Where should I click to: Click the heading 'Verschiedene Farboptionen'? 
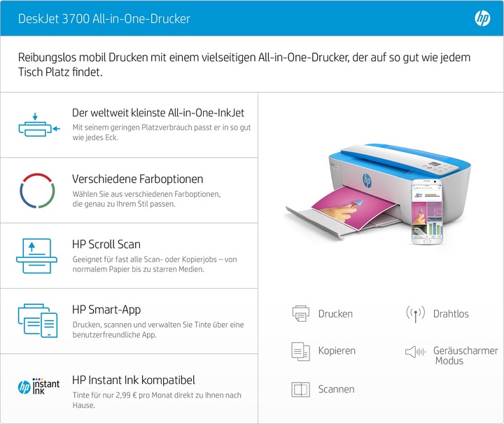(138, 179)
